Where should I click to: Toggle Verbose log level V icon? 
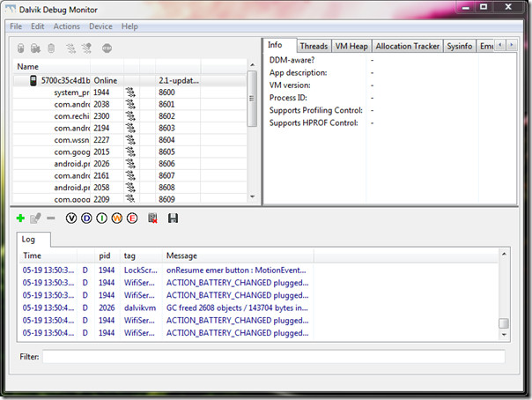71,219
